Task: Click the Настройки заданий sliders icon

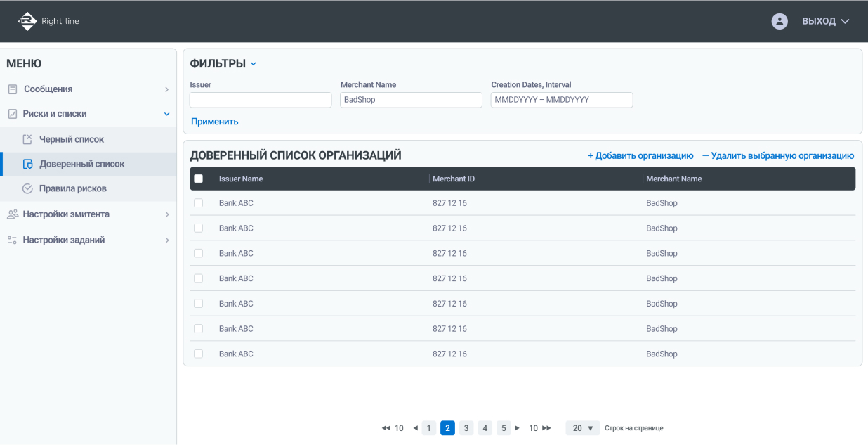Action: [x=12, y=240]
